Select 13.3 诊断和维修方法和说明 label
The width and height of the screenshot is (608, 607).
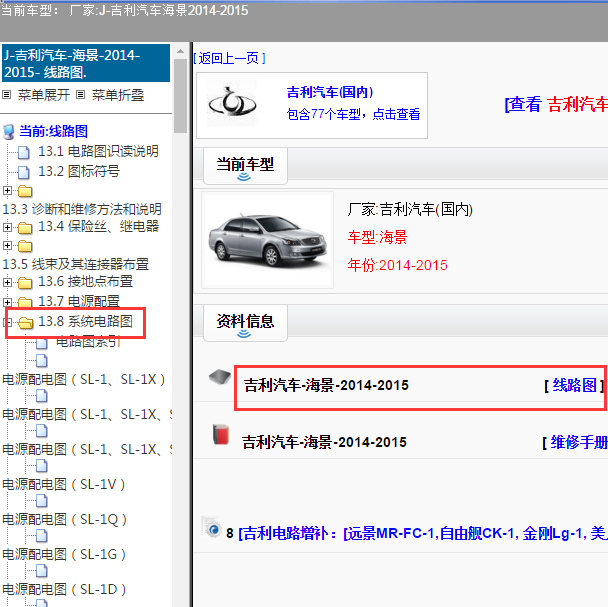tap(82, 209)
